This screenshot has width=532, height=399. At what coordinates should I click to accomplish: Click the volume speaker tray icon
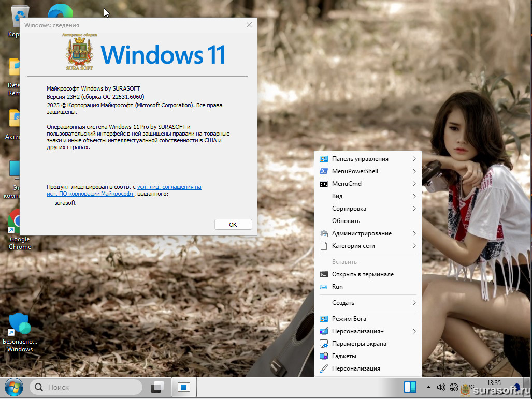pos(441,387)
